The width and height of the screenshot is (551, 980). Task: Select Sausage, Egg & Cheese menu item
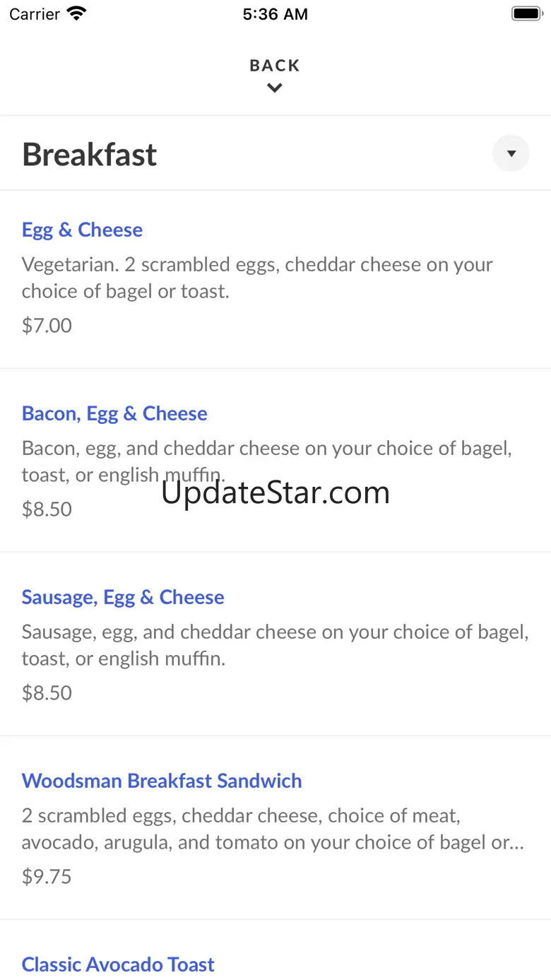123,597
